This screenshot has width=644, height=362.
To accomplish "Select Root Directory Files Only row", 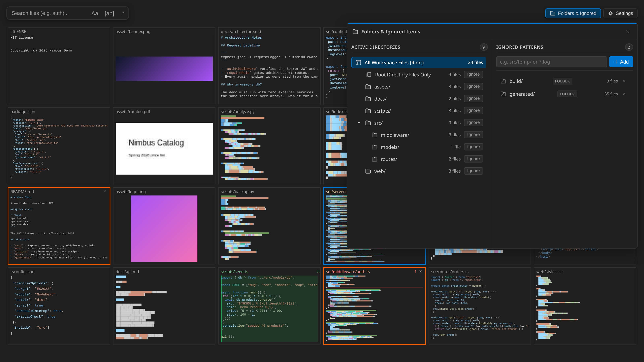I will click(419, 74).
